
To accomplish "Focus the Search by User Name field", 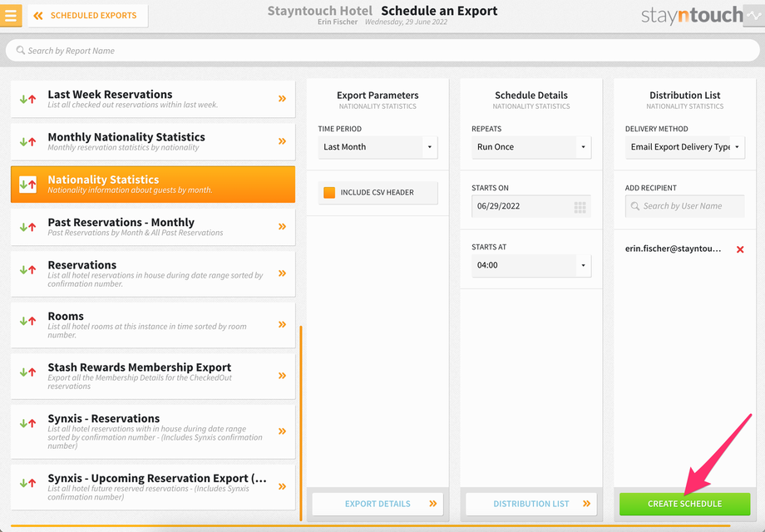I will pyautogui.click(x=685, y=206).
